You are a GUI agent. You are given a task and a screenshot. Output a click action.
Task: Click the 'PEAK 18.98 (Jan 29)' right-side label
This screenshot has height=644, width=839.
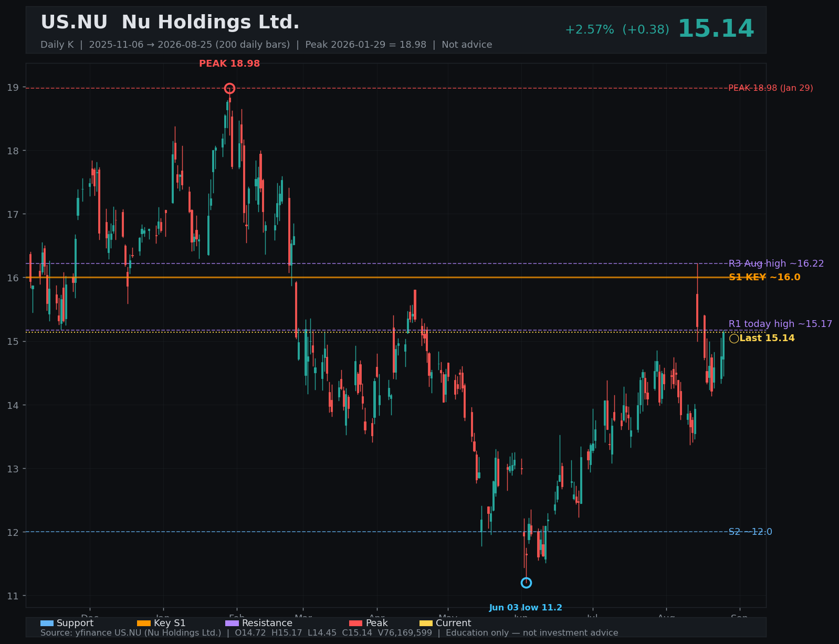(x=771, y=88)
